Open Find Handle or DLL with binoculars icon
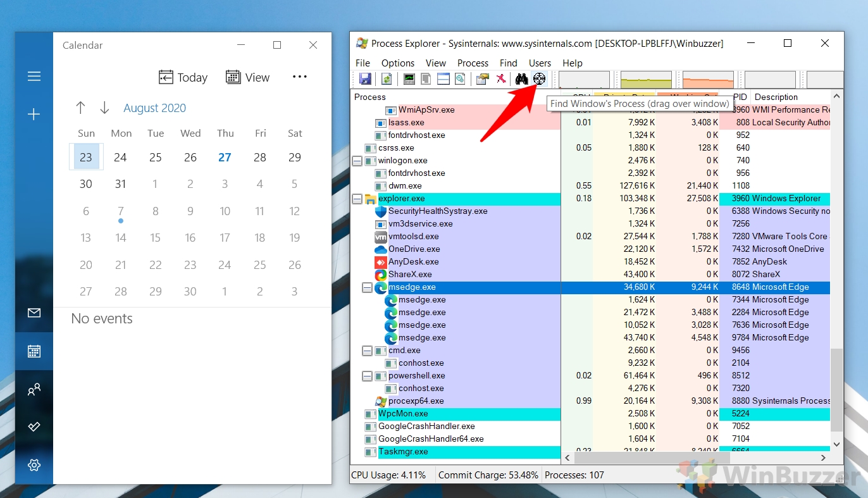The width and height of the screenshot is (868, 498). pyautogui.click(x=521, y=78)
